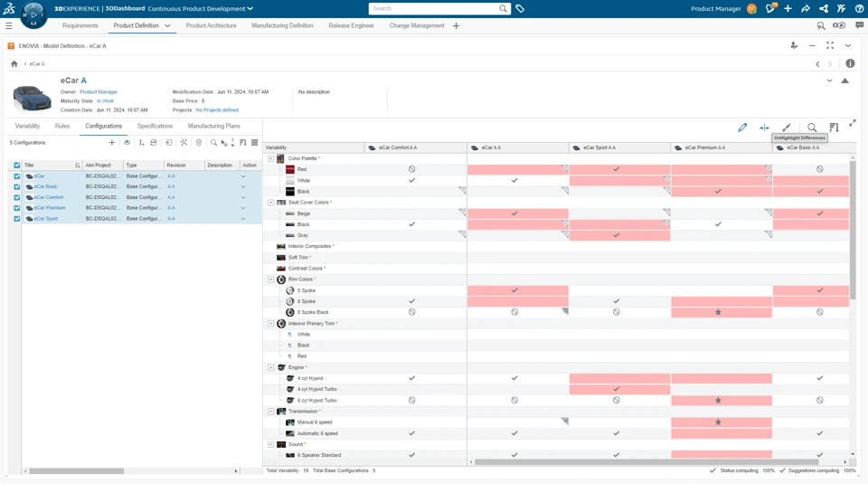The image size is (868, 484).
Task: Open the hamburger menu at the left of the tab bar
Action: point(9,25)
